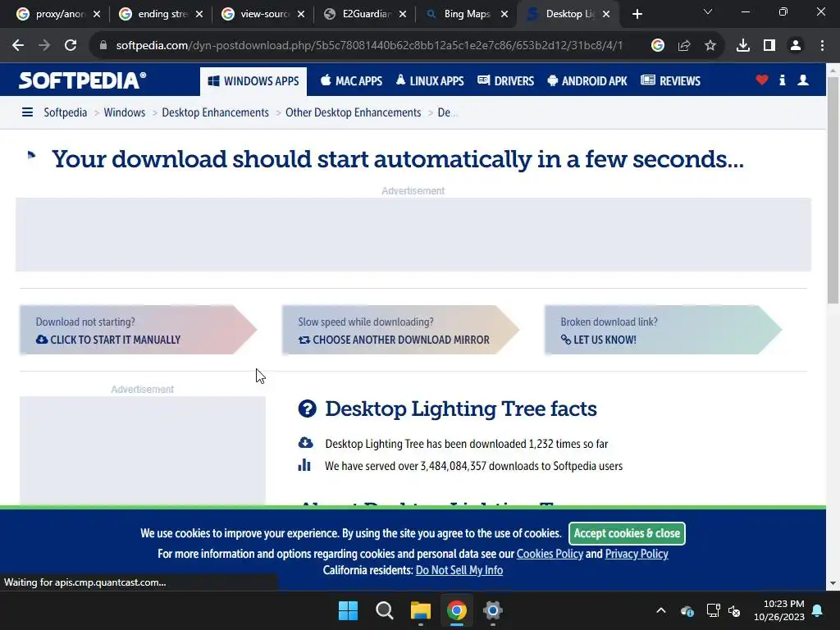The height and width of the screenshot is (630, 840).
Task: Open the clock showing 10:23 PM
Action: [779, 610]
